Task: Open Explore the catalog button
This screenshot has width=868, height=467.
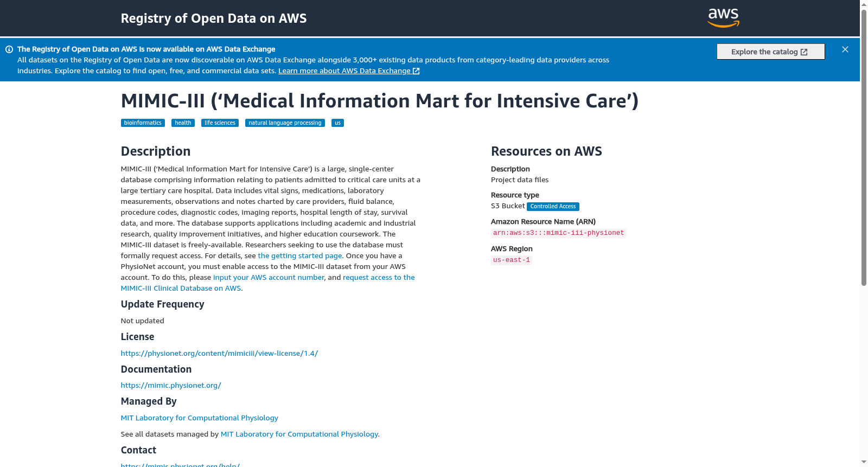Action: (x=771, y=52)
